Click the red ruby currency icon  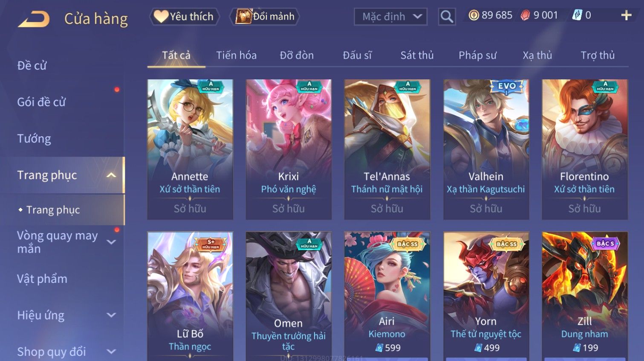click(x=525, y=15)
